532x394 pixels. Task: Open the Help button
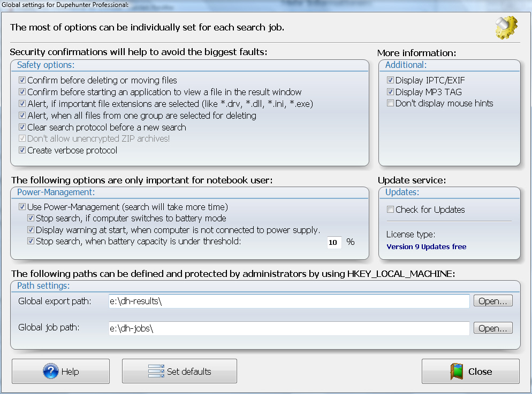coord(60,372)
